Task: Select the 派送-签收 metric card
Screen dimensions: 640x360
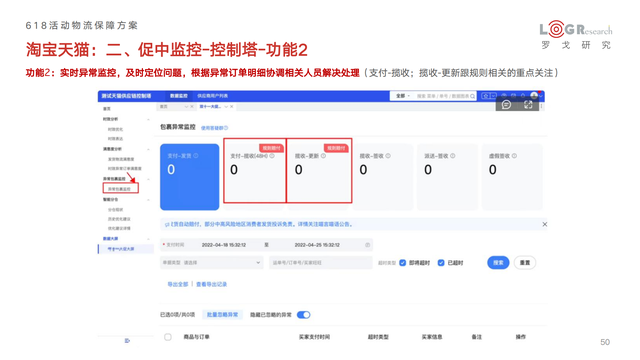Action: (x=447, y=177)
